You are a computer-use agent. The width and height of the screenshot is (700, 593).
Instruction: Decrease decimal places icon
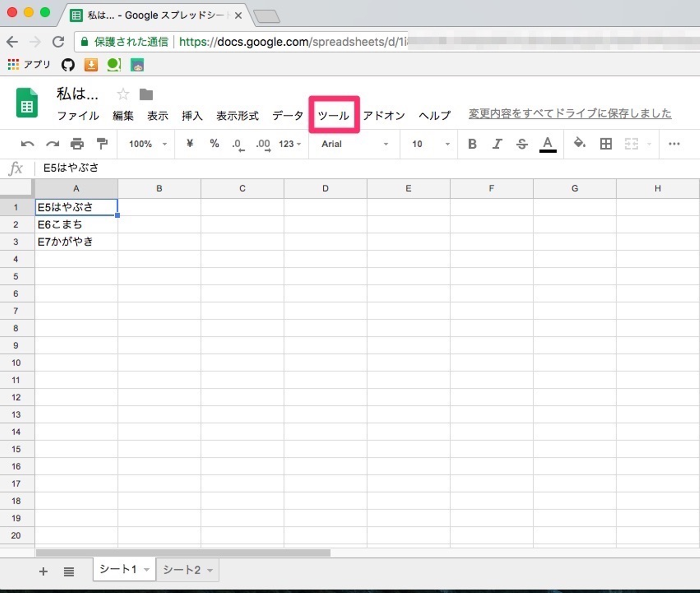tap(238, 144)
